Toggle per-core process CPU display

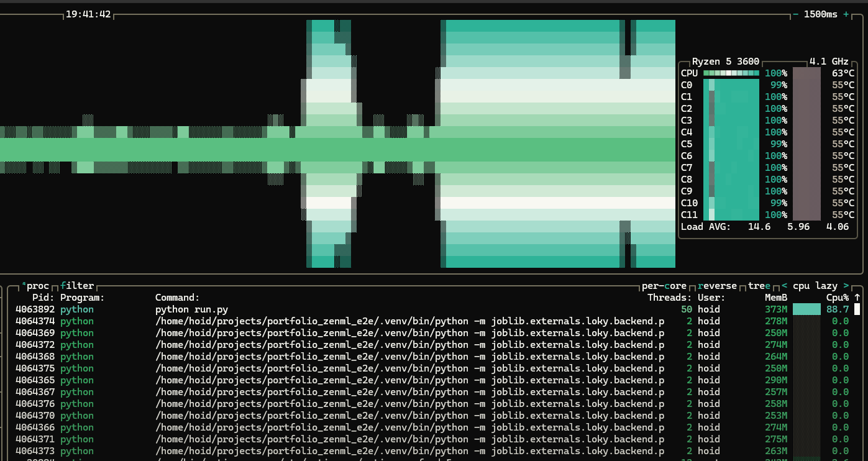coord(664,286)
